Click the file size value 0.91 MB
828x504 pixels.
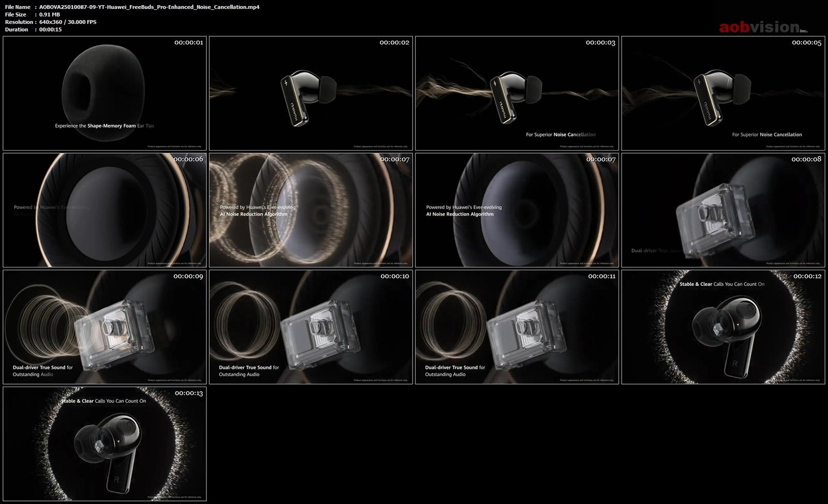[50, 14]
